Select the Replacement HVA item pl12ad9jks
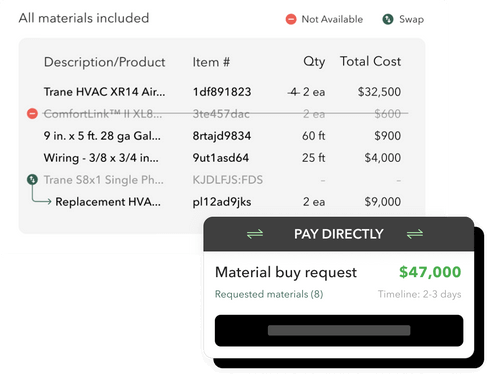Viewport: 500px width, 387px height. 222,202
